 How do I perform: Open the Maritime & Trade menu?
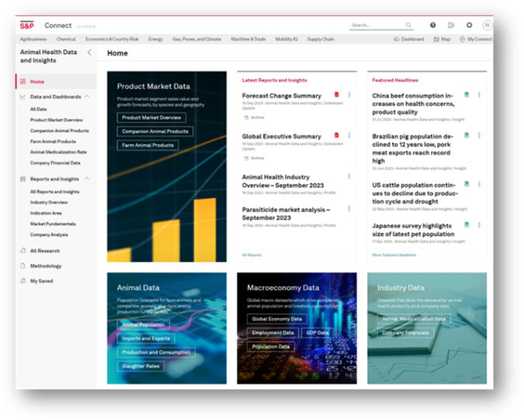[x=248, y=39]
